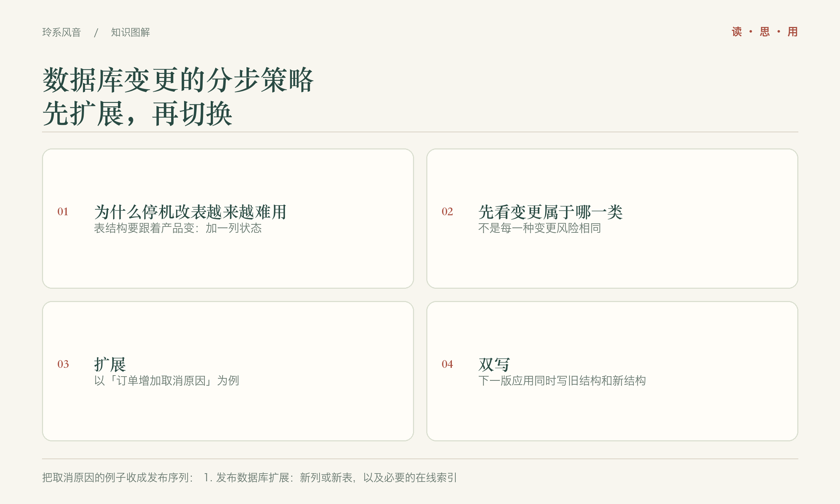Click the description 不是每一种变更风险相同
Viewport: 840px width, 504px height.
point(540,228)
